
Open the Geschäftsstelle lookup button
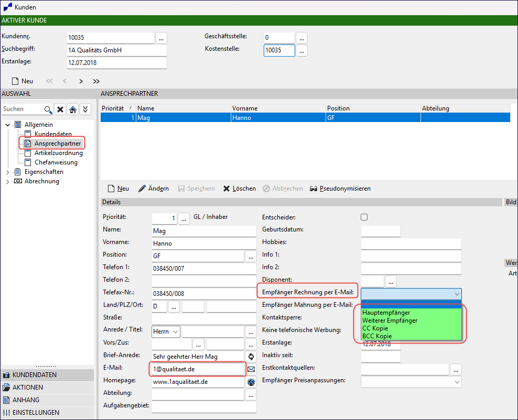(301, 38)
